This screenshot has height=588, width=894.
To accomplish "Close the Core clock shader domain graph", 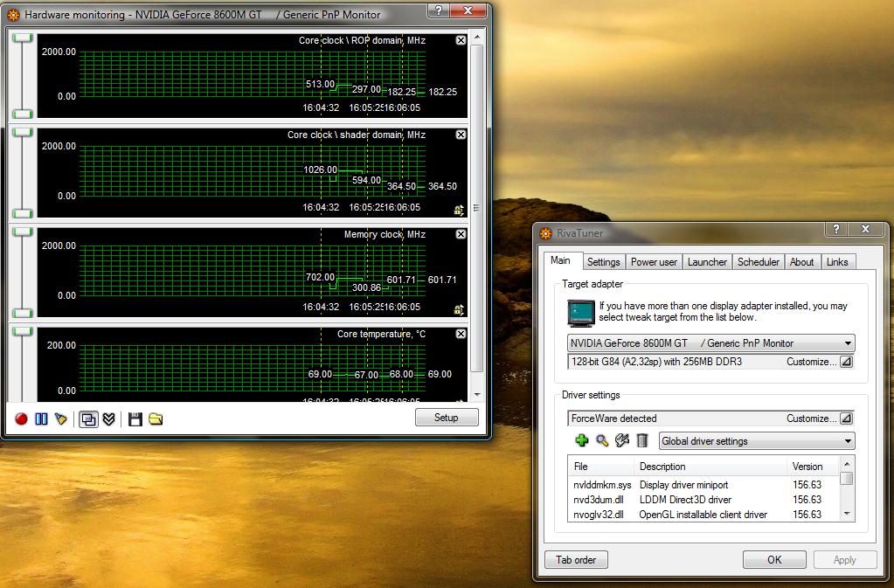I will coord(461,135).
